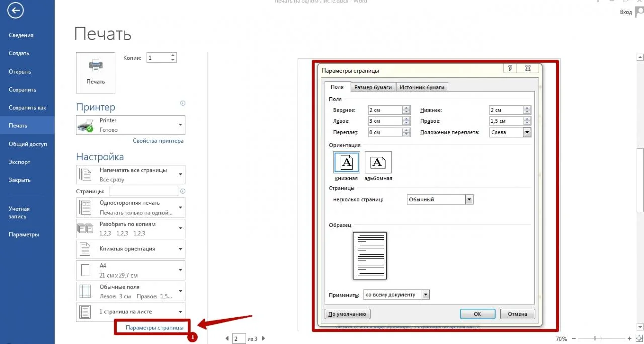This screenshot has width=644, height=344.
Task: Click Закрыть in the sidebar
Action: coord(27,180)
